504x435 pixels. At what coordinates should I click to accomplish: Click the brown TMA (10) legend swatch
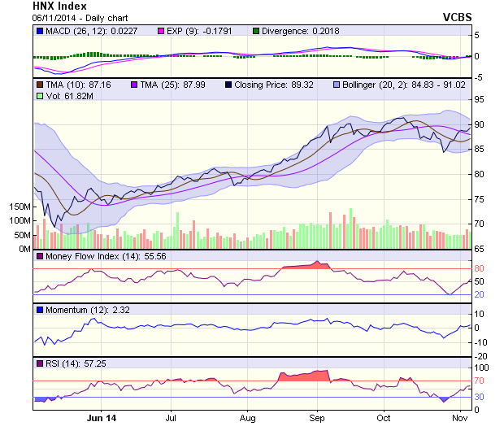tap(39, 85)
